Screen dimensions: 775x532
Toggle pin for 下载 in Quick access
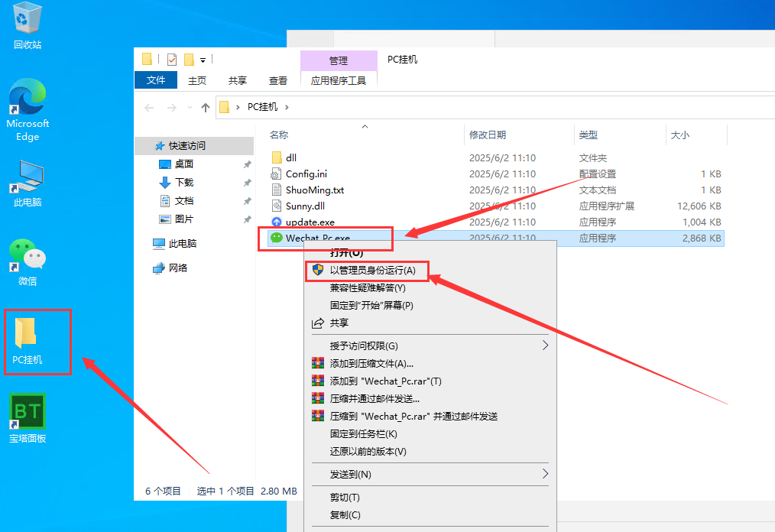point(246,182)
